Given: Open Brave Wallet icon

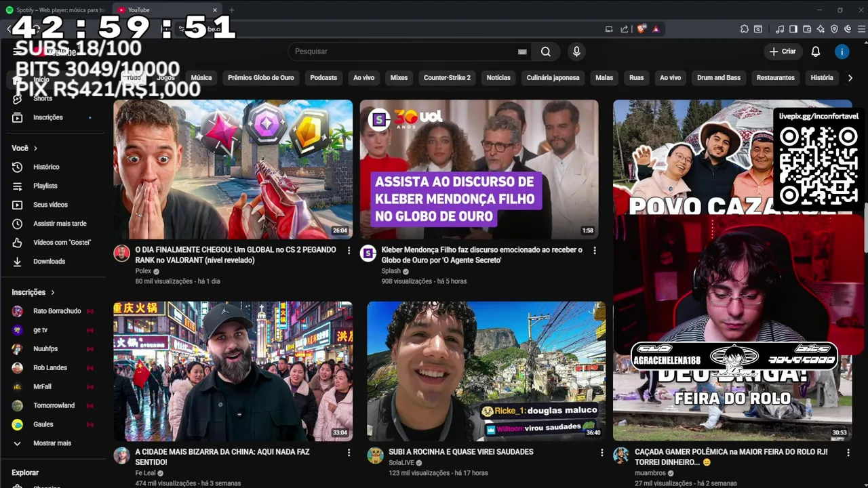Looking at the screenshot, I should [807, 29].
